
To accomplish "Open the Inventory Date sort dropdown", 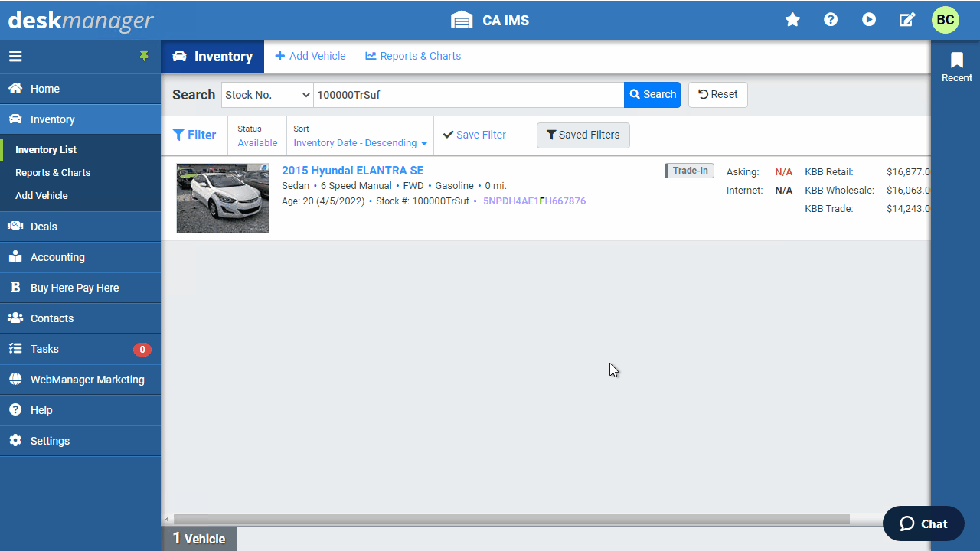I will pos(359,142).
